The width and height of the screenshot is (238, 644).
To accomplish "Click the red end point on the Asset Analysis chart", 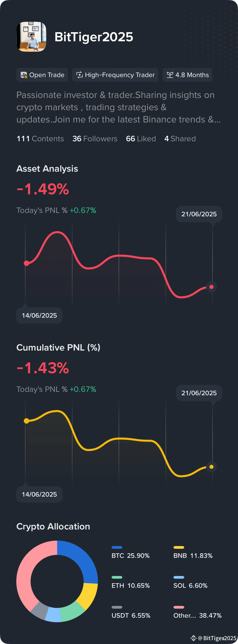I will 211,287.
